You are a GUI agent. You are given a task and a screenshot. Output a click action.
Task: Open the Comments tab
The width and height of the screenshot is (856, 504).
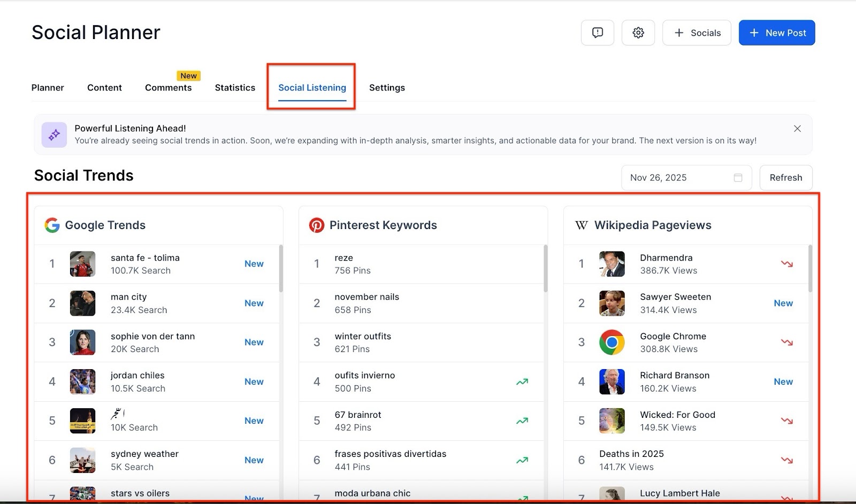click(x=168, y=88)
